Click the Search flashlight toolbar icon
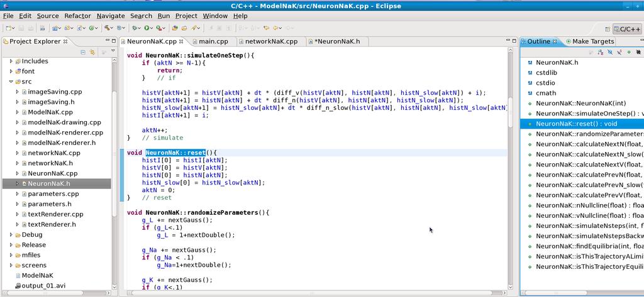The height and width of the screenshot is (297, 644). [194, 28]
